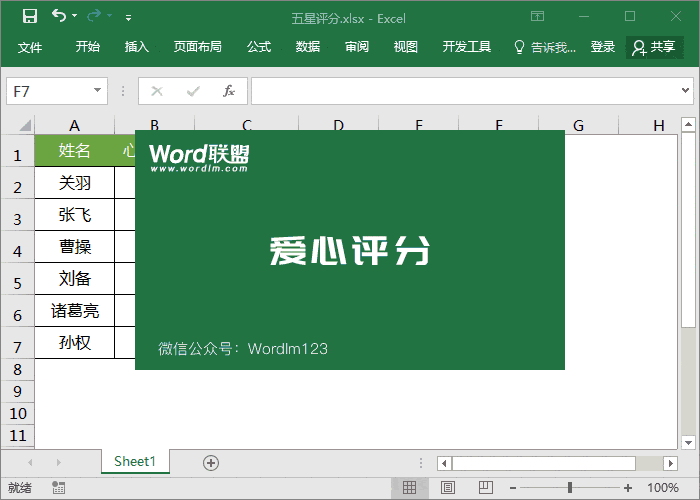
Task: Select cell A2 containing 关羽
Action: coord(74,183)
